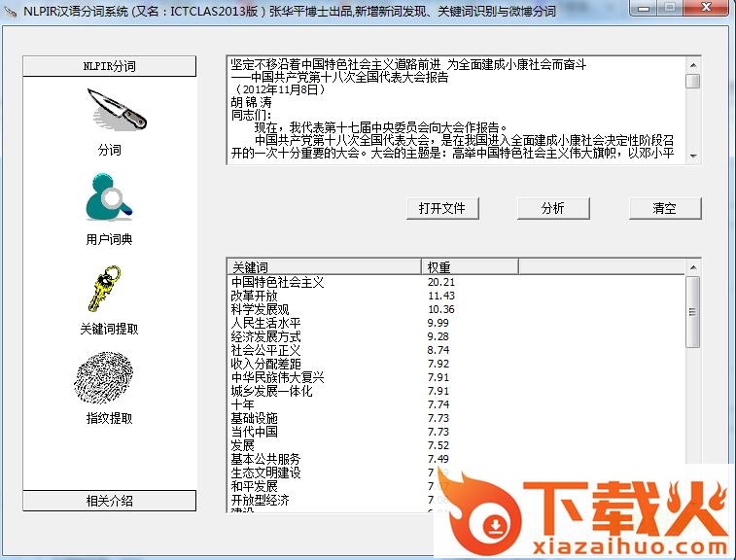Click the weight value 7.74
The height and width of the screenshot is (560, 736).
(438, 404)
